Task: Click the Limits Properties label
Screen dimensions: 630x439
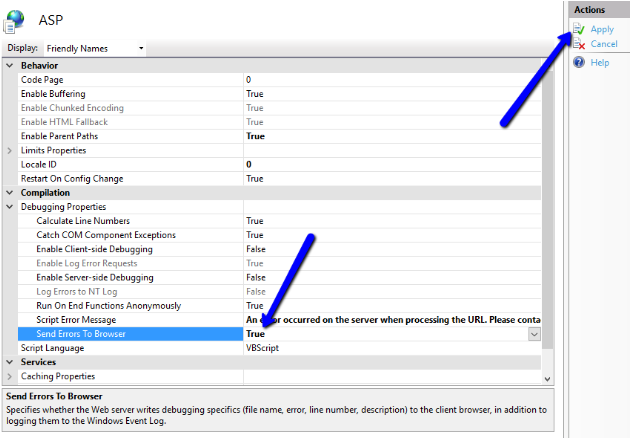Action: [53, 151]
